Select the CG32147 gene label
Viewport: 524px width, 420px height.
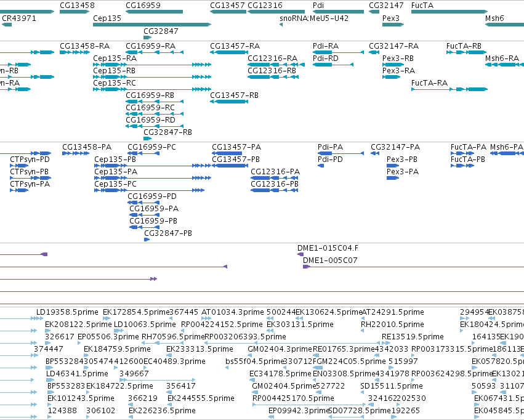(x=386, y=6)
